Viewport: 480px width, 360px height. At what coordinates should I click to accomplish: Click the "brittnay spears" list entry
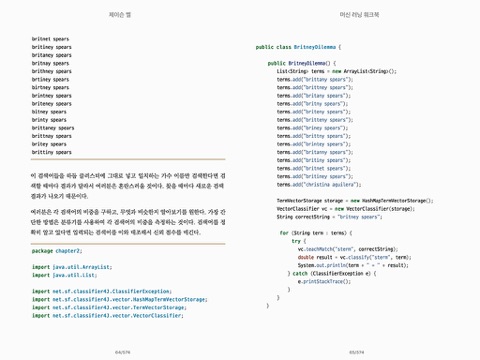pos(52,136)
